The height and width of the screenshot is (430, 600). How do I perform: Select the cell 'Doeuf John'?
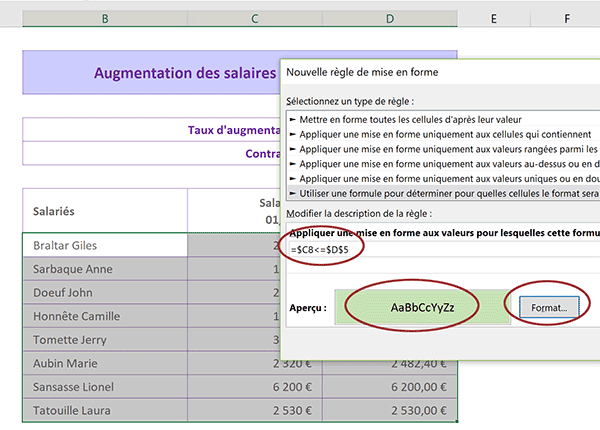tap(105, 293)
